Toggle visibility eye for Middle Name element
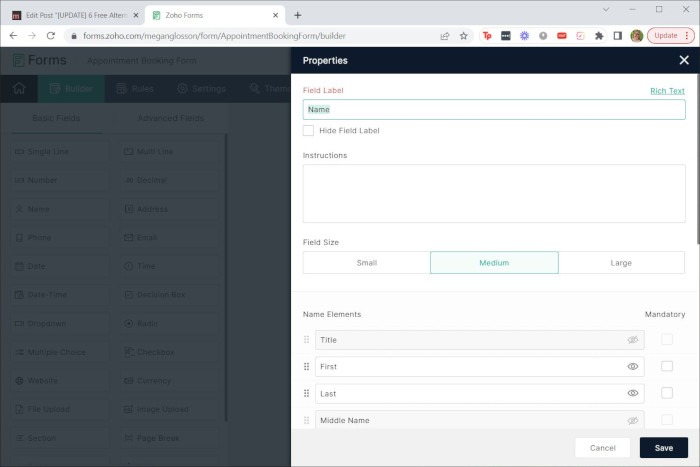The height and width of the screenshot is (467, 700). (633, 420)
